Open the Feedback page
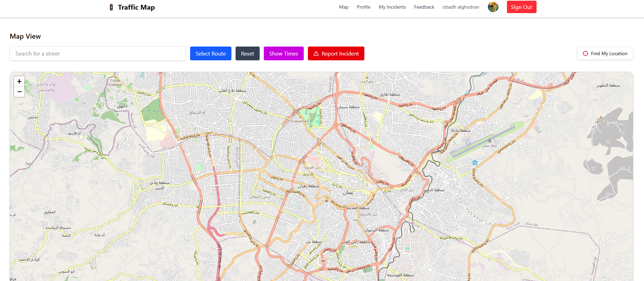Image resolution: width=644 pixels, height=281 pixels. pyautogui.click(x=424, y=7)
